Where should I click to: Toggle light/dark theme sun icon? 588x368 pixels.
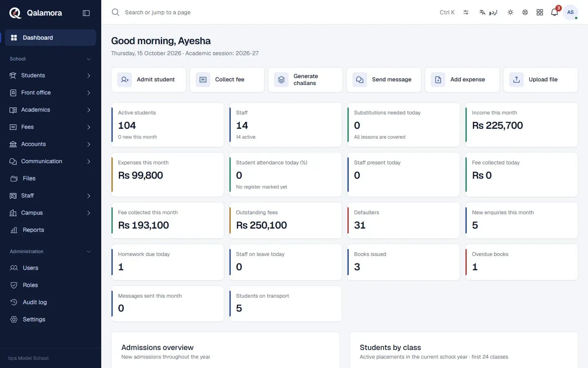click(x=510, y=12)
